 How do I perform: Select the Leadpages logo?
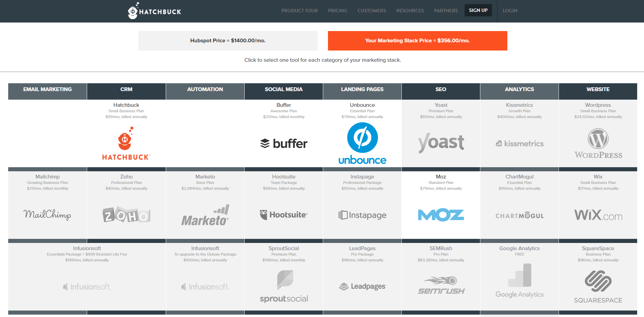tap(362, 286)
